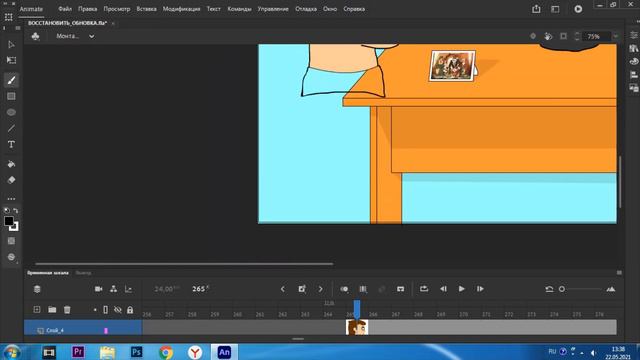Open the Модификация menu

pyautogui.click(x=181, y=9)
